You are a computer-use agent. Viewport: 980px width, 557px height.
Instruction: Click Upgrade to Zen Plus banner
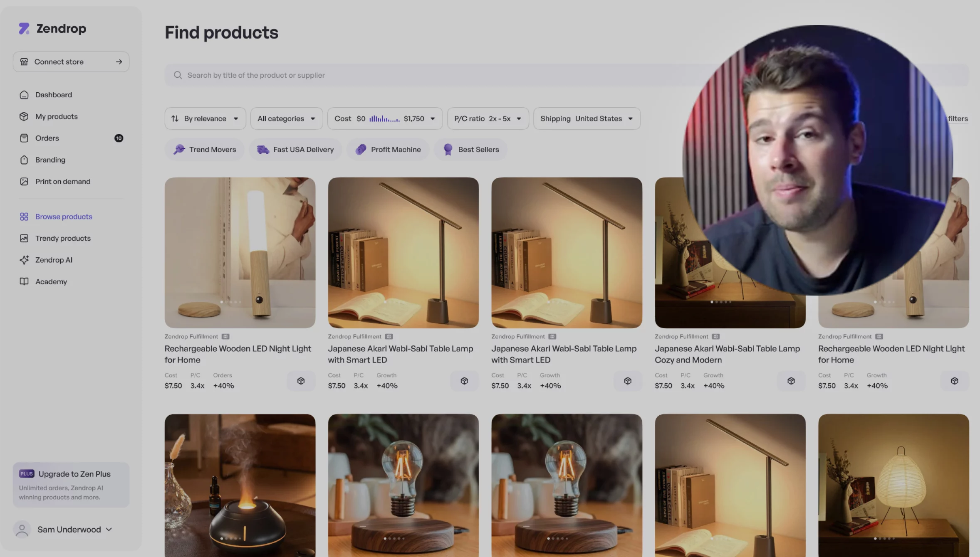pyautogui.click(x=71, y=485)
